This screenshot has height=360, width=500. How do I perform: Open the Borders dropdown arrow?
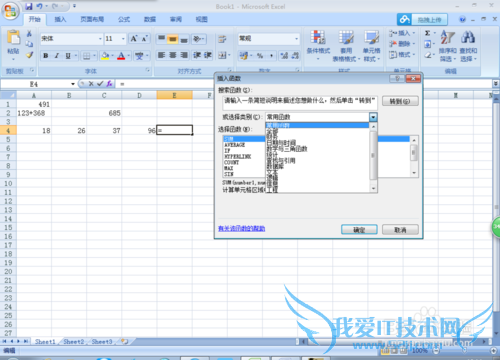coord(94,56)
